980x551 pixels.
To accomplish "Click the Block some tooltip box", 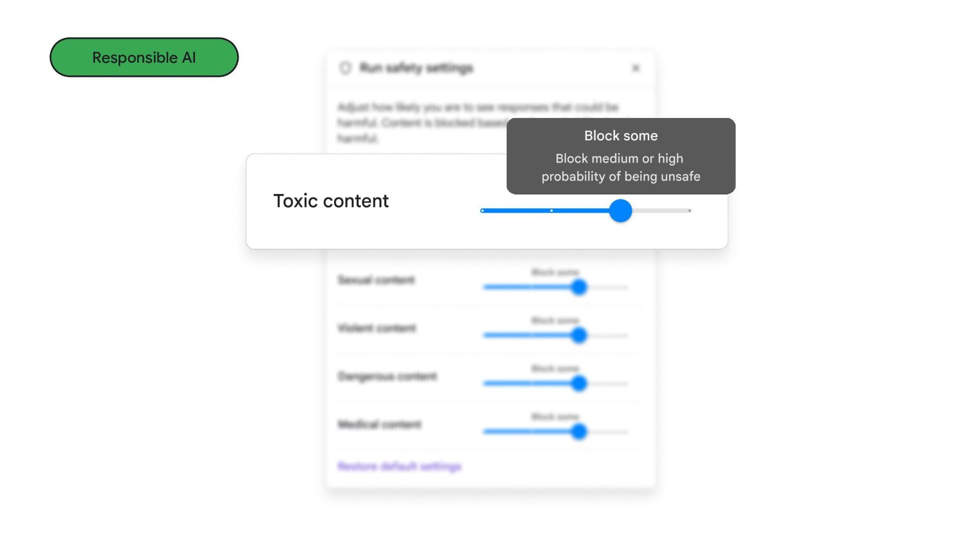I will click(621, 156).
